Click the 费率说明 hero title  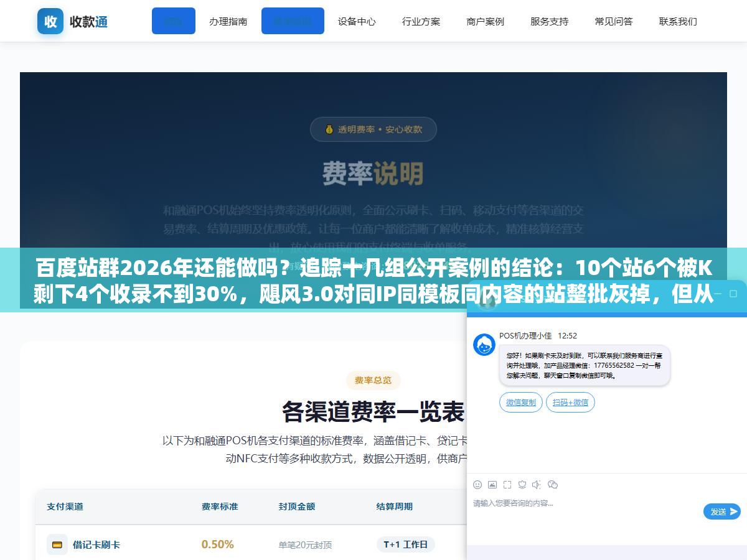(x=373, y=174)
